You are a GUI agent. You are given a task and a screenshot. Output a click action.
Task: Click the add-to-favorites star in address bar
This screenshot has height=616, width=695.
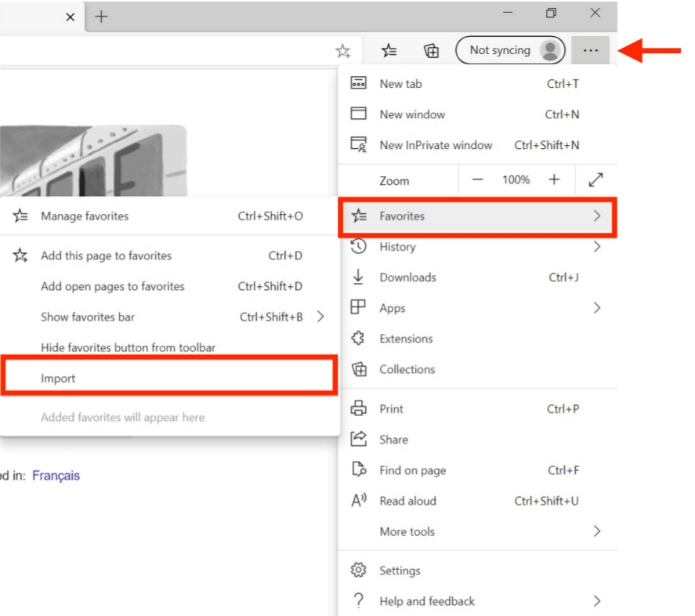point(342,51)
